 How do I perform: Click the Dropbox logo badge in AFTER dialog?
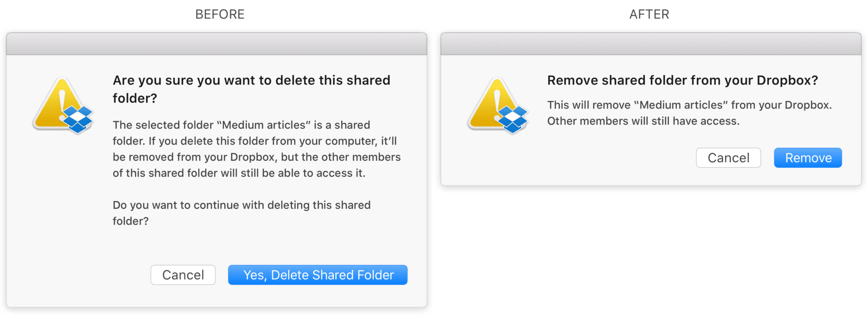pos(513,119)
